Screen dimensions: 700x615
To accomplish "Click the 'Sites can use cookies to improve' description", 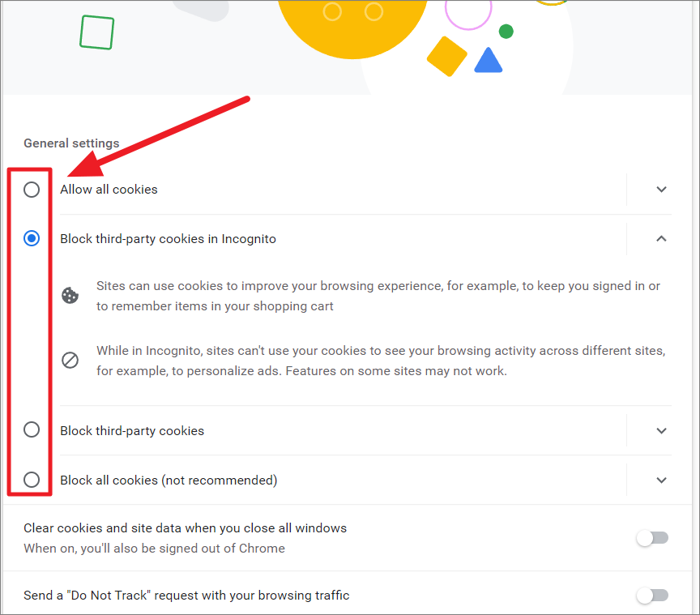I will point(378,296).
